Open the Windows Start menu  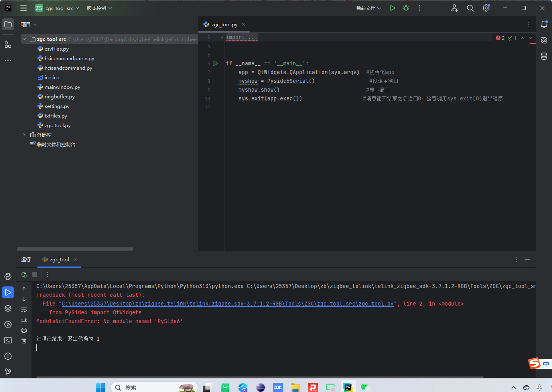click(101, 387)
